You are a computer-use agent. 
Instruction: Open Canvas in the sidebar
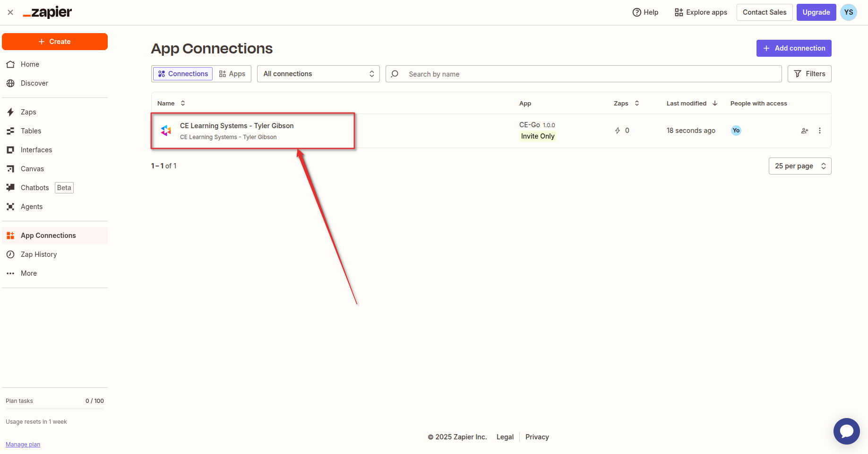[x=55, y=169]
